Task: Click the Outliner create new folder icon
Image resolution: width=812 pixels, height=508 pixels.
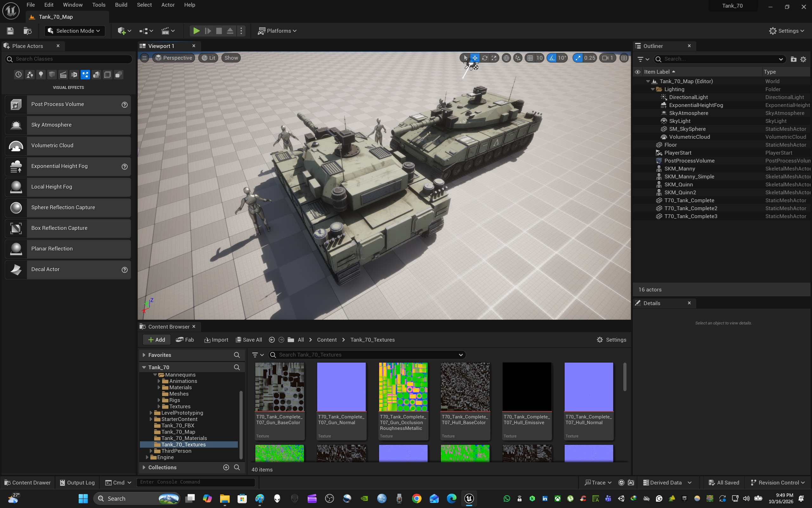Action: point(794,59)
